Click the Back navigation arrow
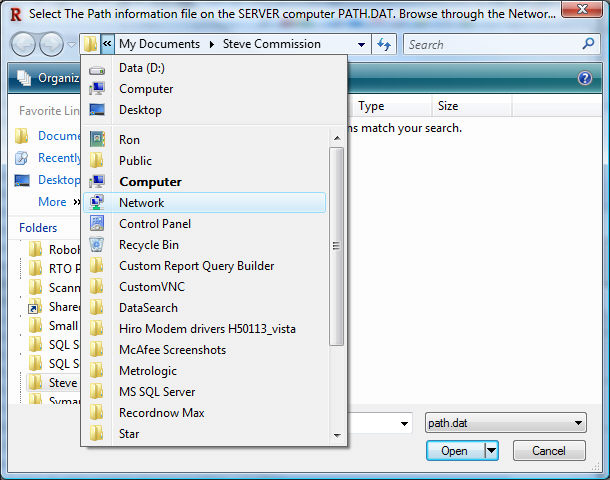 (x=23, y=44)
